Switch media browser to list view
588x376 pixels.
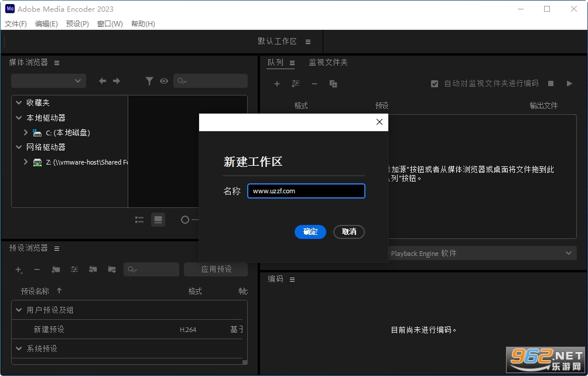coord(139,220)
